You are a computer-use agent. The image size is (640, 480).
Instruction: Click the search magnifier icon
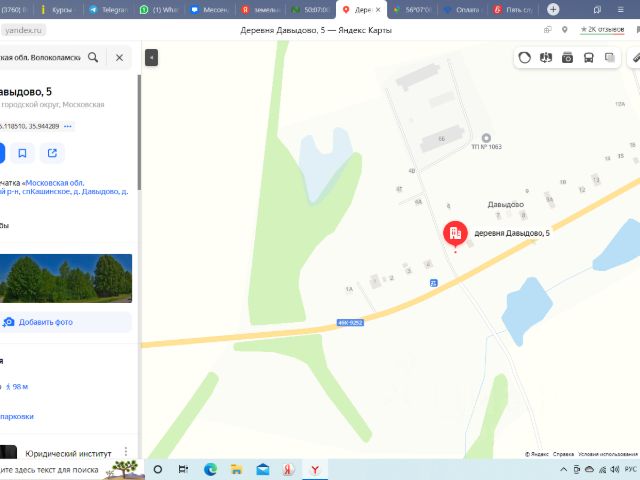tap(93, 58)
